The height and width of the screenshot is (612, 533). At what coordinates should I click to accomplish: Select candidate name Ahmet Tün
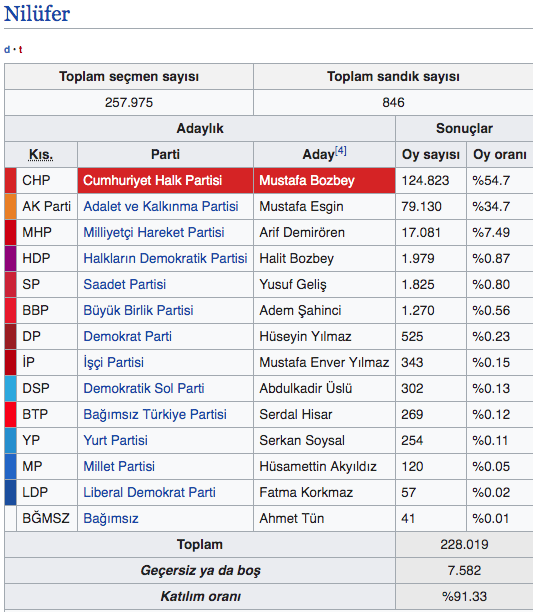[291, 519]
